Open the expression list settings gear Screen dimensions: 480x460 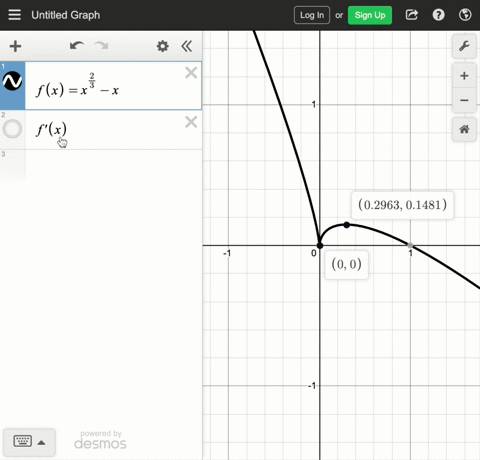click(163, 46)
